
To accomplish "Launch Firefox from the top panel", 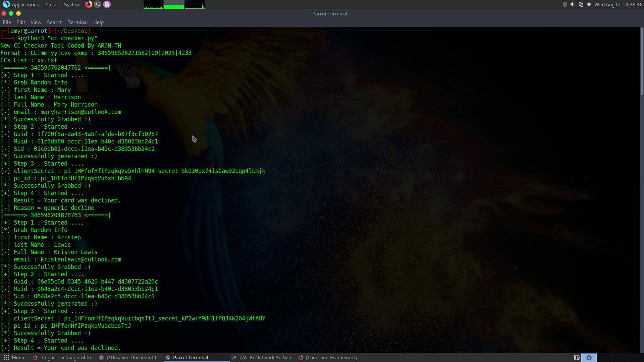I will pyautogui.click(x=89, y=4).
